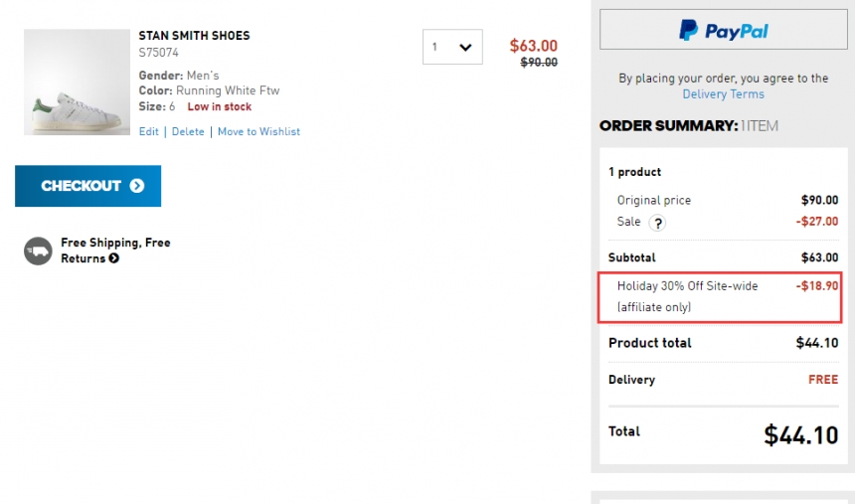
Task: Click the $63.00 sale price
Action: (533, 46)
